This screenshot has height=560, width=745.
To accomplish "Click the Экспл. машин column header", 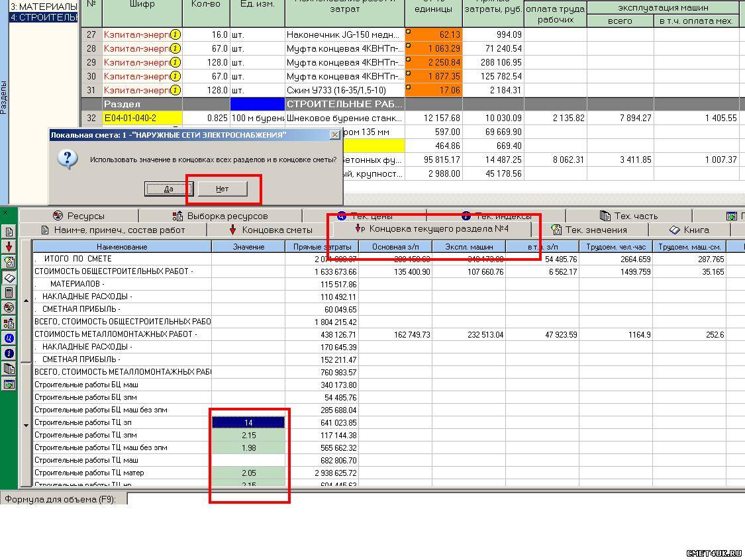I will click(469, 246).
